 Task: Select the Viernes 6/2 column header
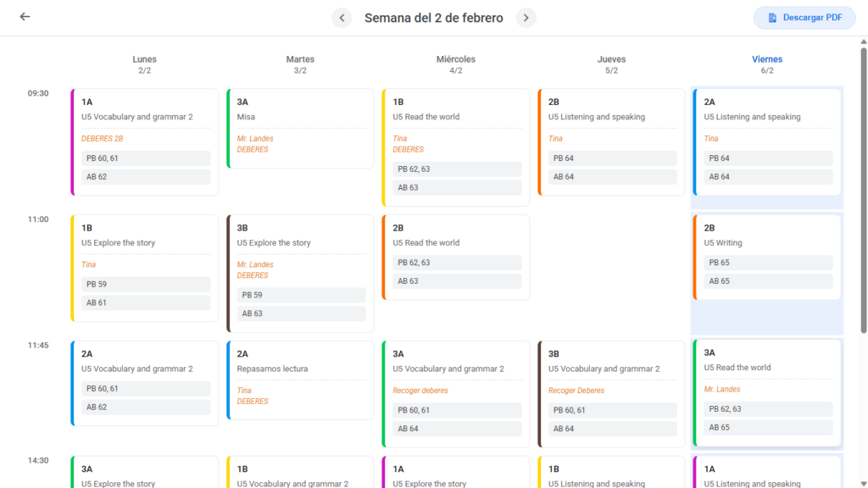tap(766, 64)
